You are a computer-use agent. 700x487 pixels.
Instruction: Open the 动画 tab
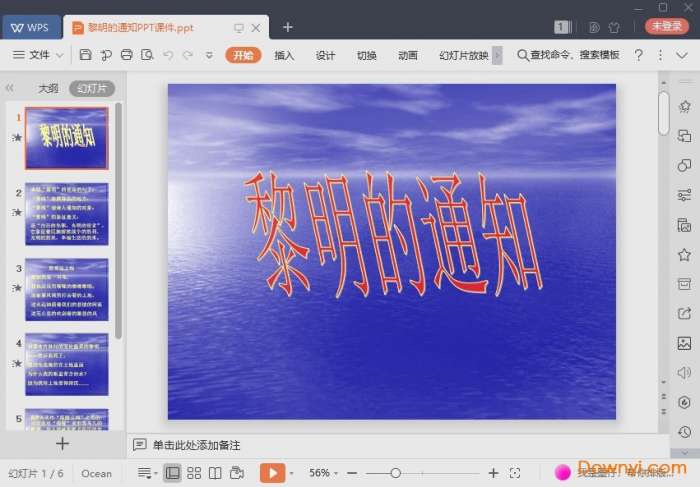point(408,55)
